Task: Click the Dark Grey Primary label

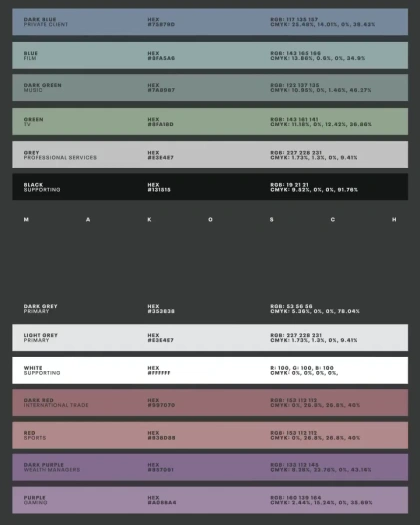Action: [x=41, y=309]
